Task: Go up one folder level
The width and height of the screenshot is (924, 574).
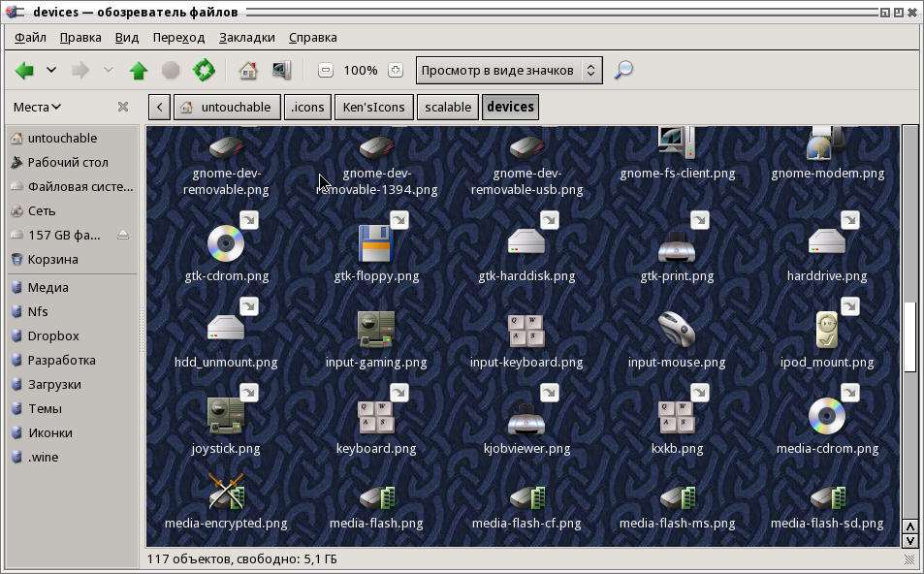Action: [139, 71]
